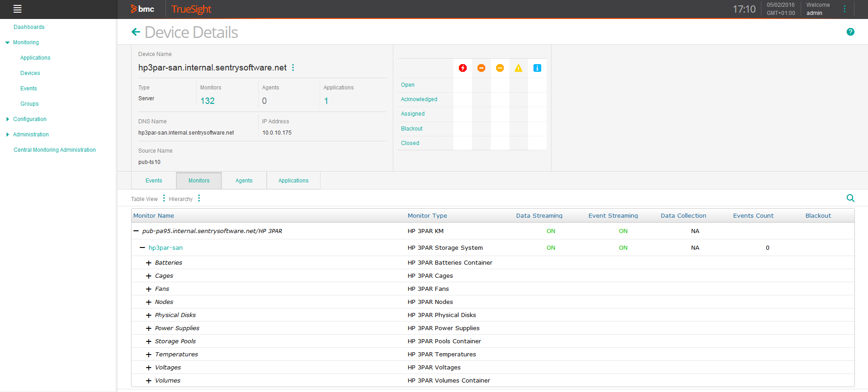Click the blue info severity icon

pyautogui.click(x=537, y=68)
